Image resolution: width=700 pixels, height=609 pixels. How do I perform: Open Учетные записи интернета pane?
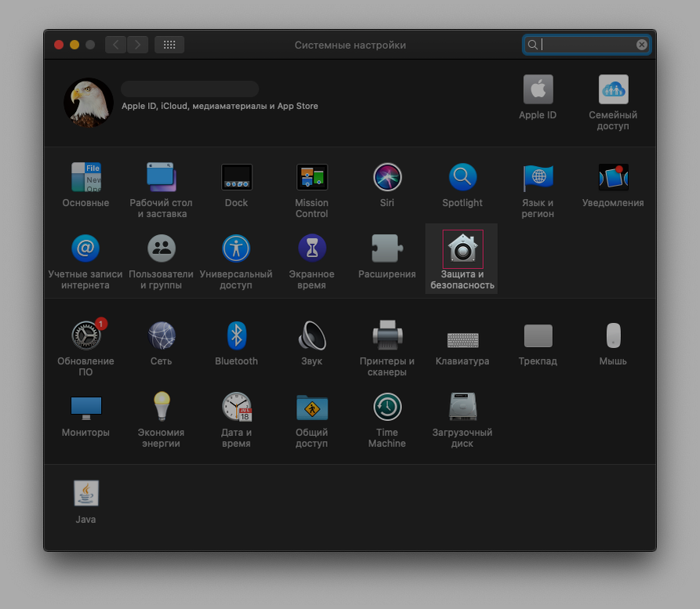[85, 248]
